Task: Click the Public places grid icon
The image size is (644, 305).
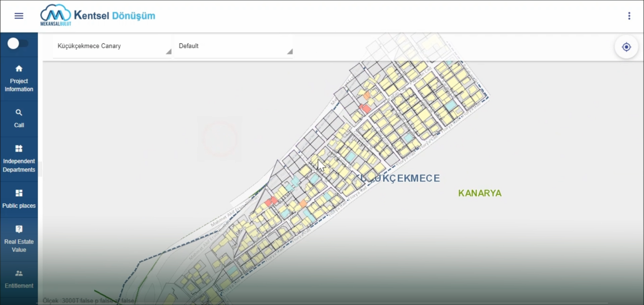Action: [x=19, y=193]
